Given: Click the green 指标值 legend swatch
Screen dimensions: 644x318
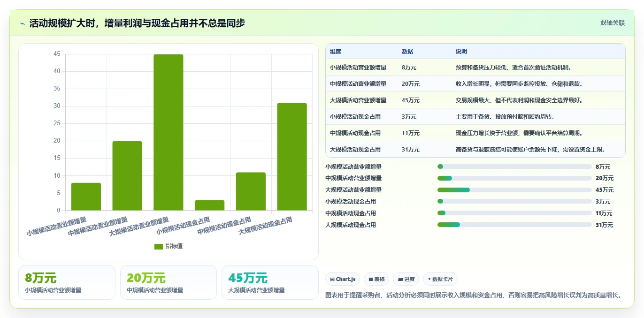Looking at the screenshot, I should [x=159, y=246].
